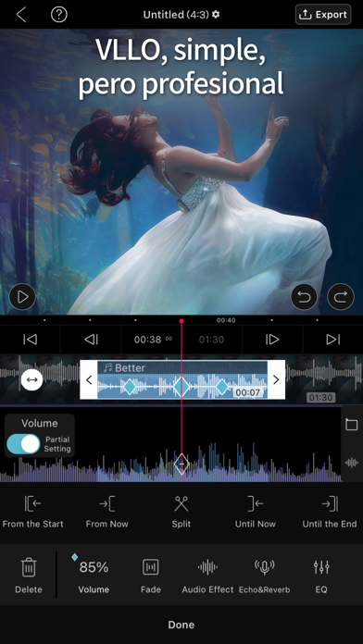Screen dimensions: 363x644
Task: Trim Until the End
Action: tap(330, 512)
